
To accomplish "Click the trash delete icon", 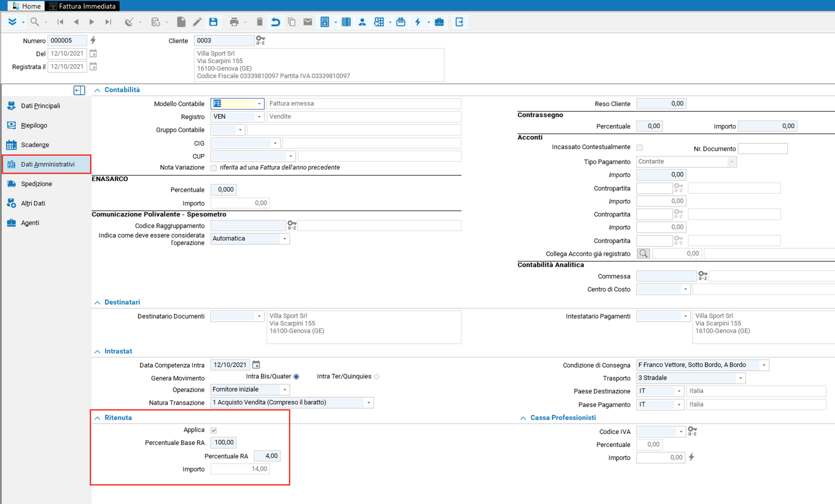I will click(x=259, y=22).
